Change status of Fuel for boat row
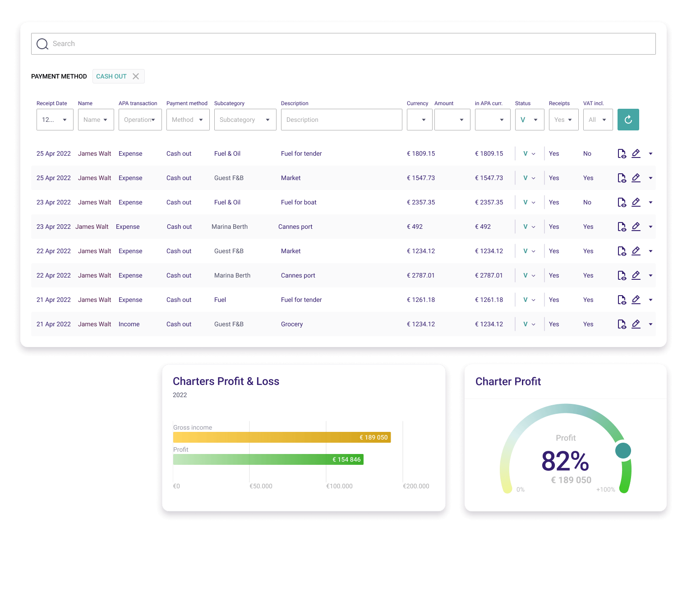 click(529, 202)
